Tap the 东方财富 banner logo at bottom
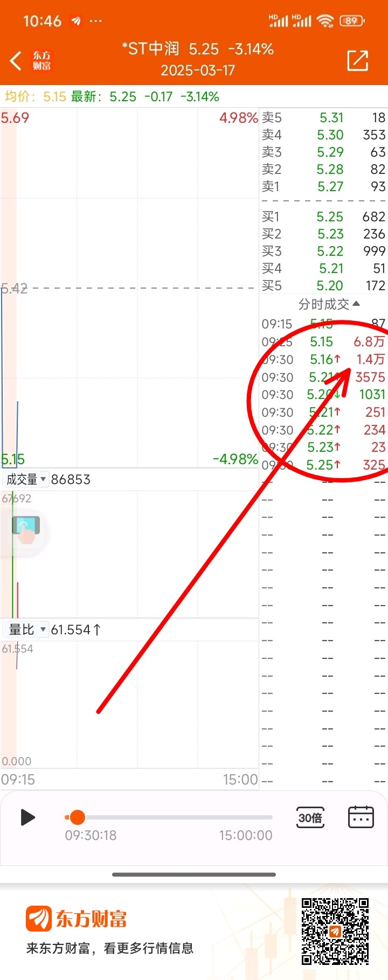The height and width of the screenshot is (980, 388). coord(76,919)
